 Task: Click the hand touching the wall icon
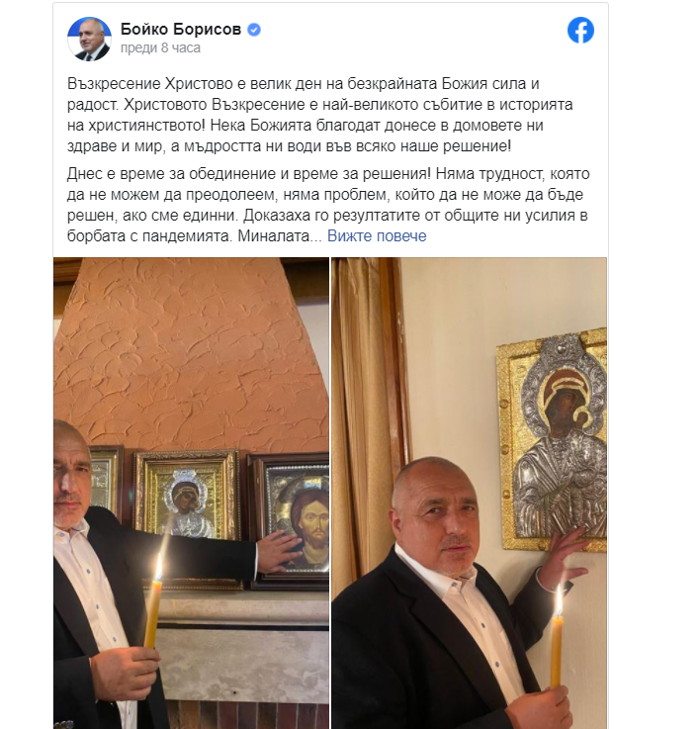[565, 553]
